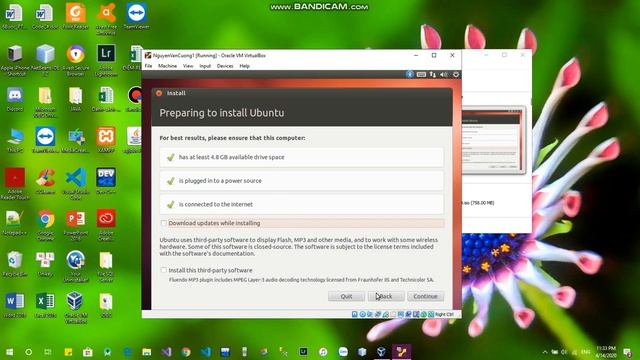Screen dimensions: 640x360
Task: Open Notepad++ desktop icon
Action: tap(15, 223)
